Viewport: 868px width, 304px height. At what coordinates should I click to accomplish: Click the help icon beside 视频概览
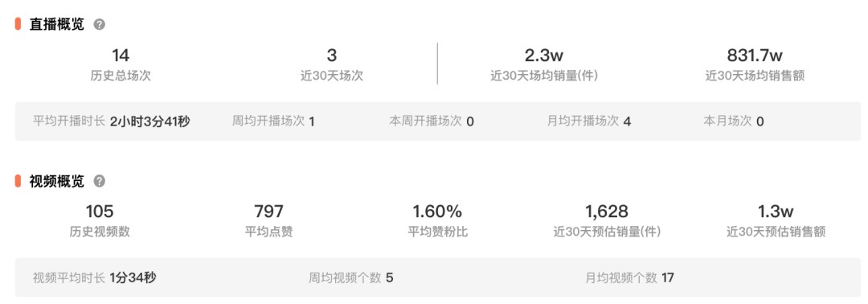99,181
